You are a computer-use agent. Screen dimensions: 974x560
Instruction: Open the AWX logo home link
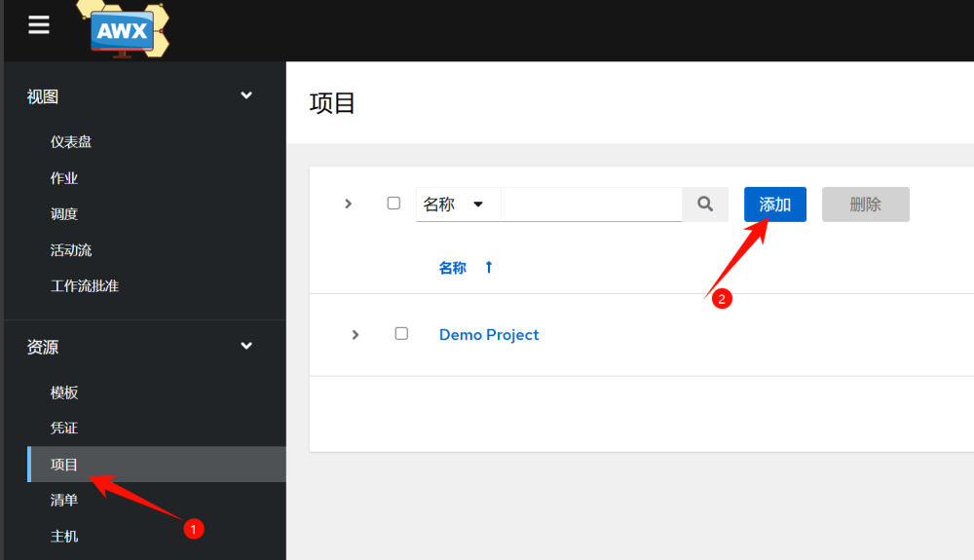[123, 29]
